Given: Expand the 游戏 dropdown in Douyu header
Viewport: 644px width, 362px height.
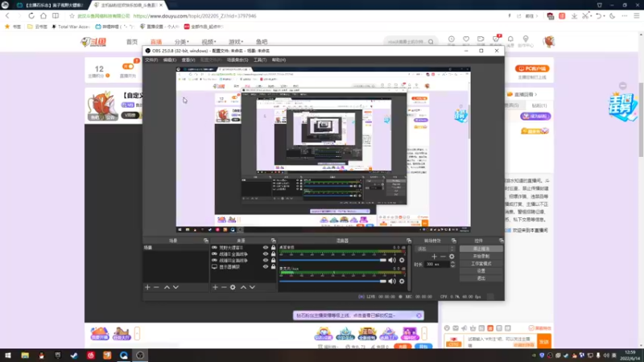Looking at the screenshot, I should [x=236, y=42].
